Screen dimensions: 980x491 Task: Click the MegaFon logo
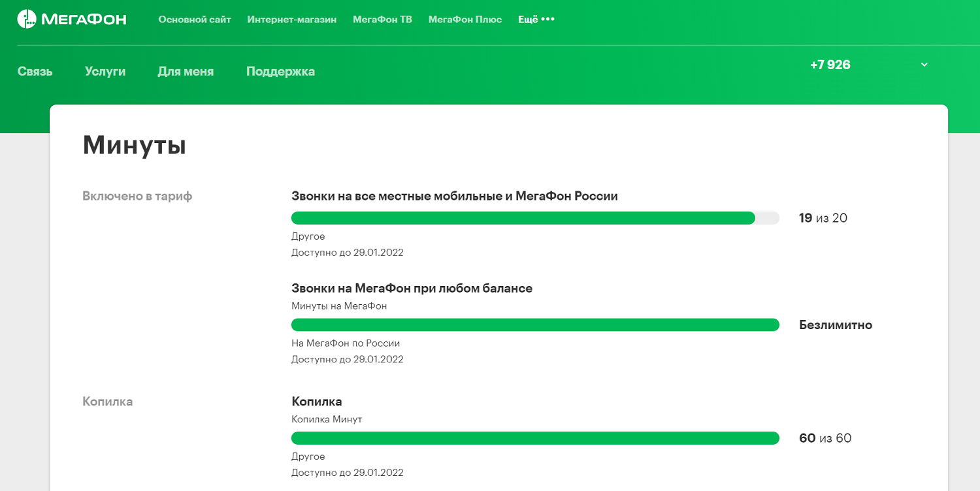click(x=71, y=19)
